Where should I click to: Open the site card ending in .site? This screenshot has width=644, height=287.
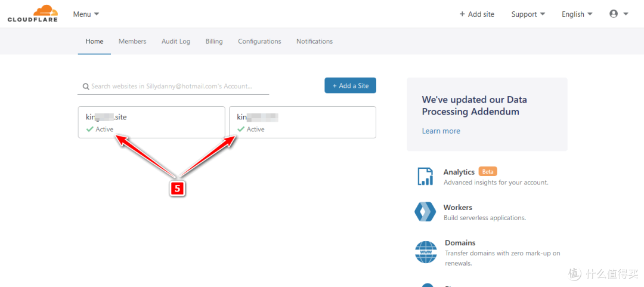(151, 122)
